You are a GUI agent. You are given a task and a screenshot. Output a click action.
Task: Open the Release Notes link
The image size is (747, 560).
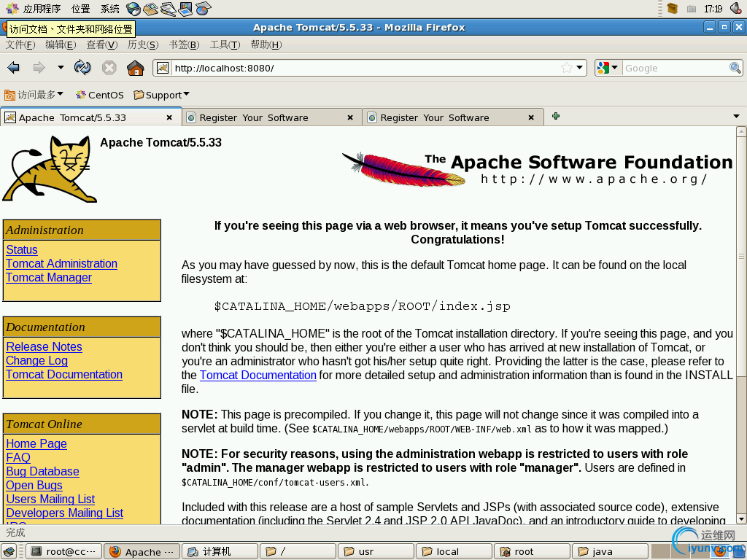44,346
